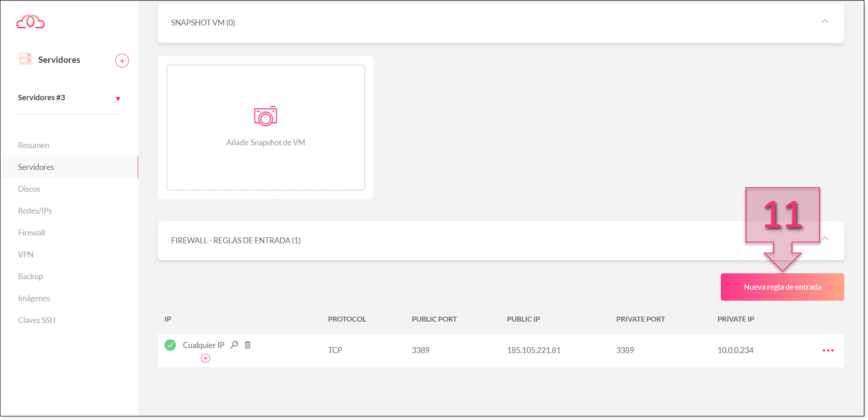Click the PUBLIC IP column header
The width and height of the screenshot is (868, 420).
coord(523,319)
